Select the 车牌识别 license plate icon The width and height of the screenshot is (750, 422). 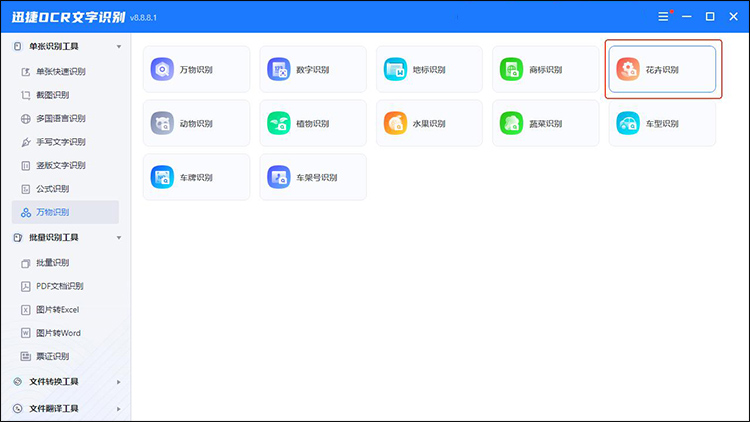162,177
